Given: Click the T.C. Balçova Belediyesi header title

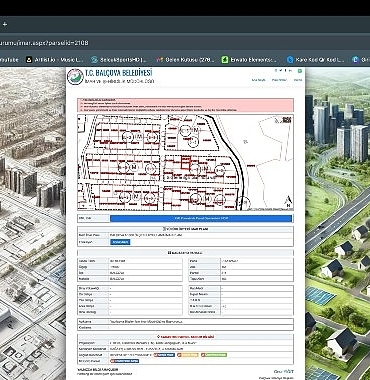Looking at the screenshot, I should click(118, 73).
